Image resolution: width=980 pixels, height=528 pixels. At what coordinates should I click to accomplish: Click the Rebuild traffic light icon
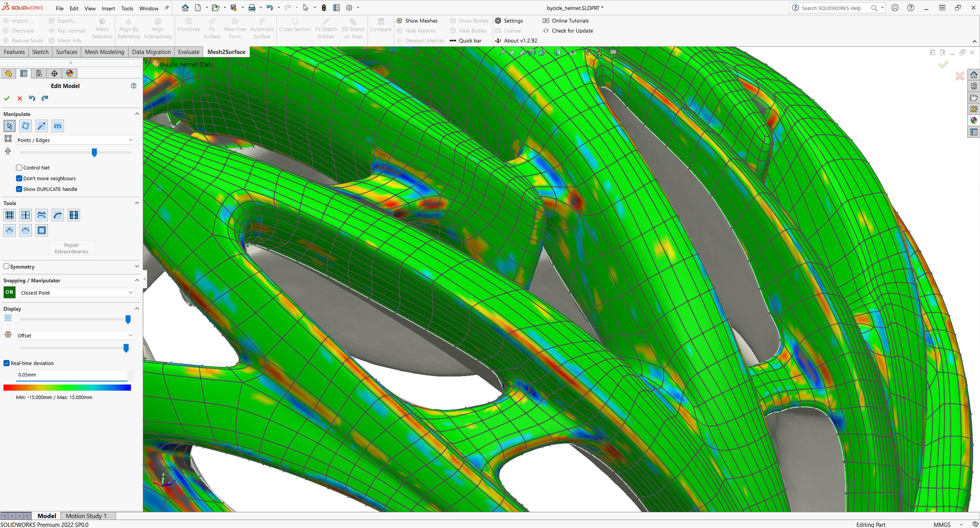(x=324, y=8)
